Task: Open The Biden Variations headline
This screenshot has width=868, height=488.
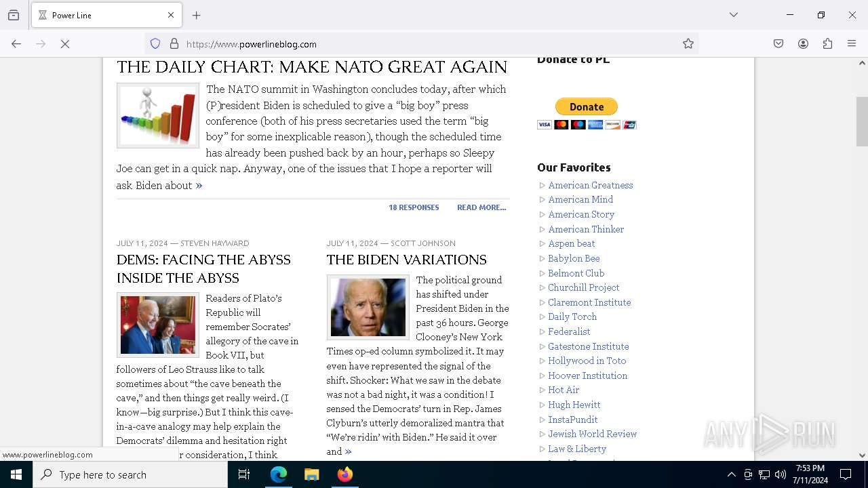Action: [x=406, y=260]
